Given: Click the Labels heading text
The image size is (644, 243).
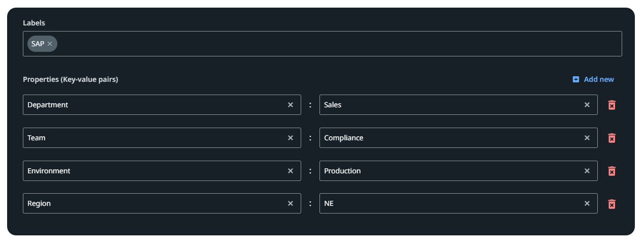Looking at the screenshot, I should pos(34,23).
